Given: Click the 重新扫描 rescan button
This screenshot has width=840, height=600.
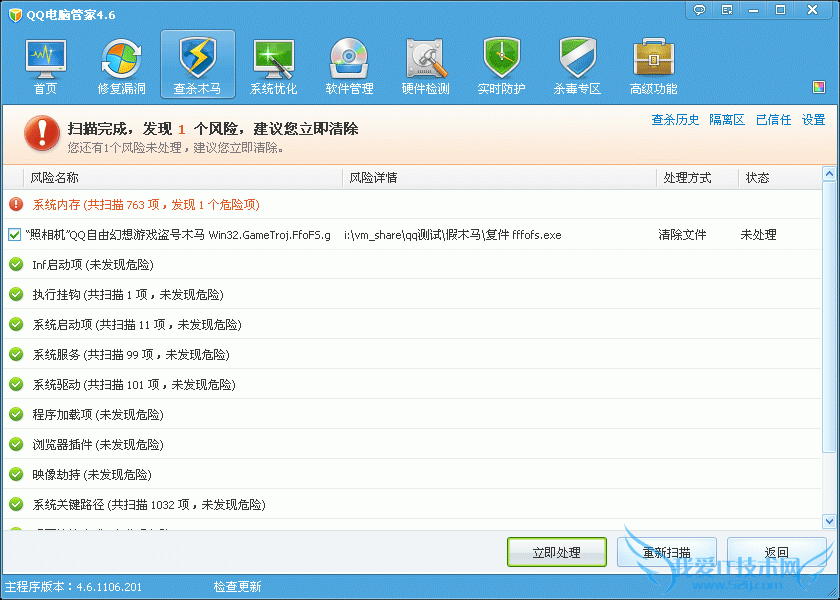Looking at the screenshot, I should click(667, 552).
